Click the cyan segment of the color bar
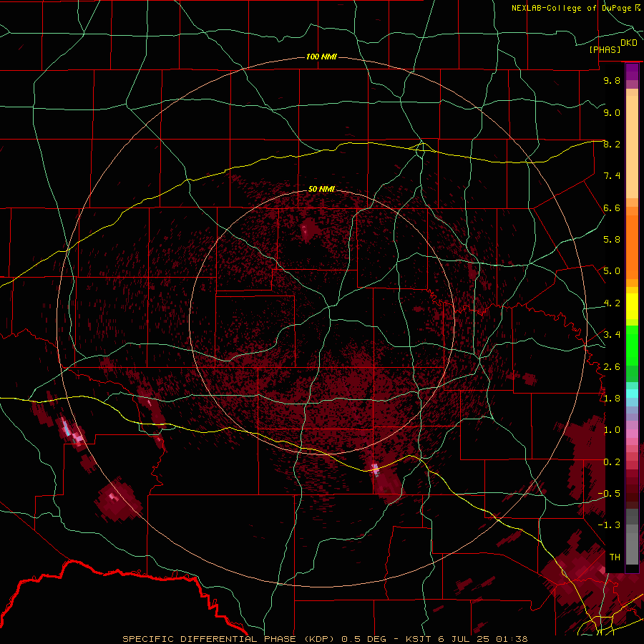 click(632, 394)
